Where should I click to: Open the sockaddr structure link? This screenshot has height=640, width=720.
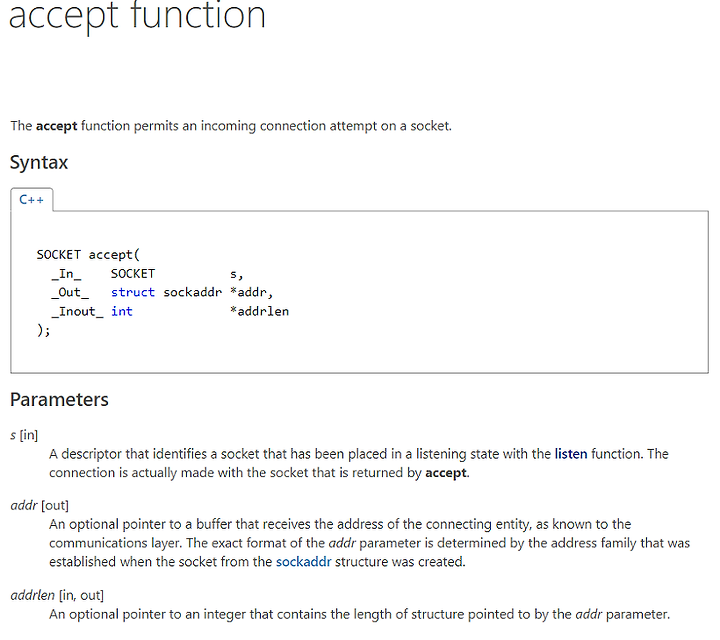click(x=304, y=561)
